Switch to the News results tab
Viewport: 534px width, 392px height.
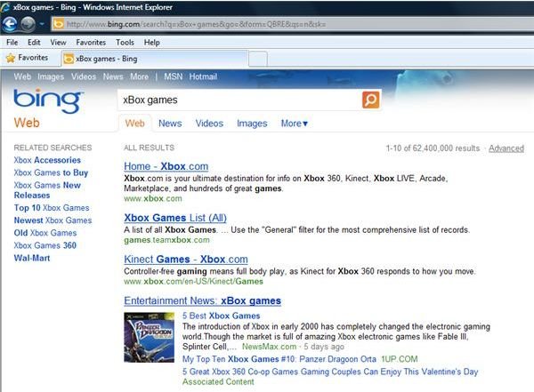[170, 124]
